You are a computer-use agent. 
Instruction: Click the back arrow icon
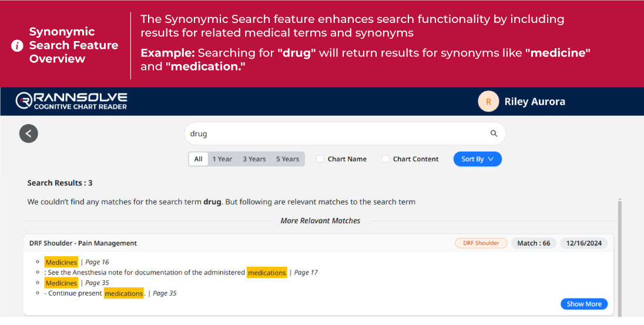click(x=28, y=133)
